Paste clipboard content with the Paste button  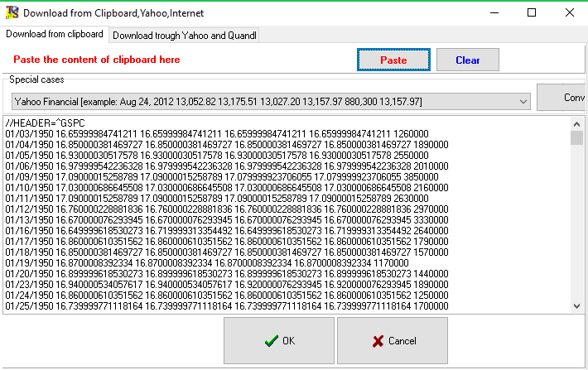pyautogui.click(x=393, y=60)
